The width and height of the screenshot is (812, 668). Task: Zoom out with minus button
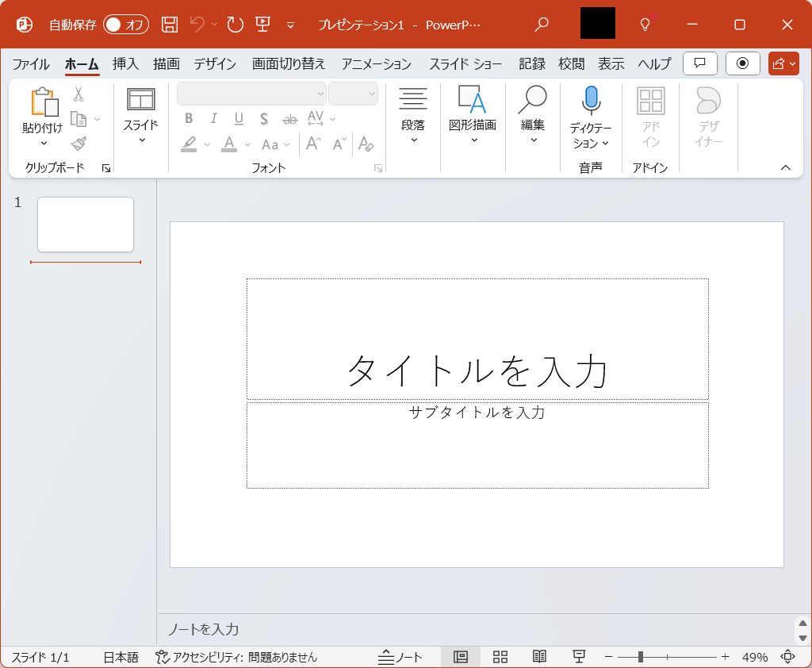[x=608, y=657]
